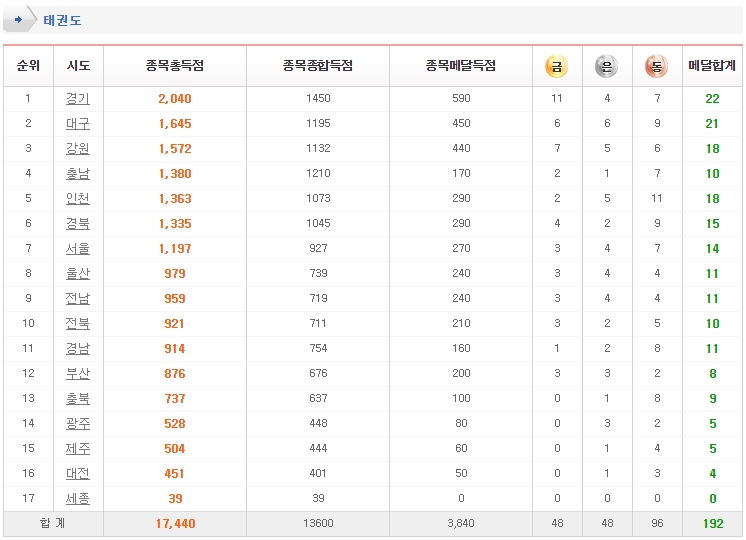746x540 pixels.
Task: Open the 경기 region link
Action: (78, 98)
